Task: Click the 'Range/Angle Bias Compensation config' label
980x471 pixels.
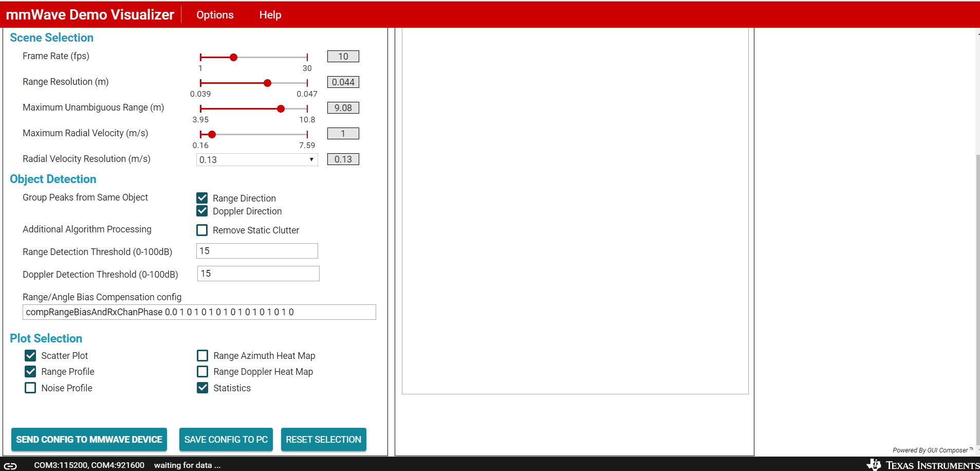Action: point(102,297)
